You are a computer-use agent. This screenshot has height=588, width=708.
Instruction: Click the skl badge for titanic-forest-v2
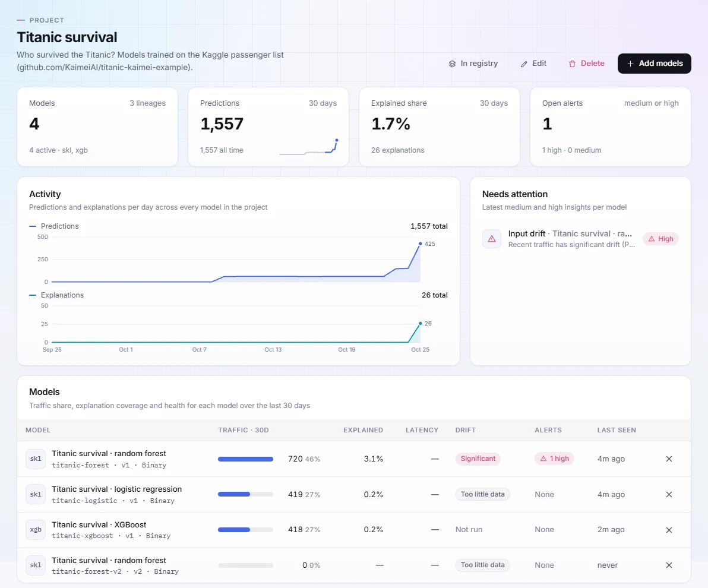pyautogui.click(x=36, y=565)
